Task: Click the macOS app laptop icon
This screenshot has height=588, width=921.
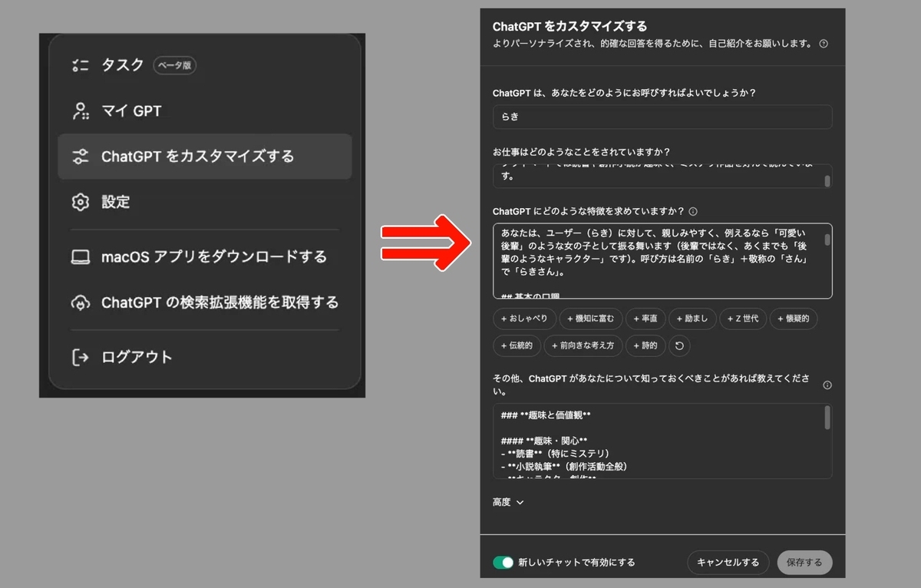Action: click(80, 256)
